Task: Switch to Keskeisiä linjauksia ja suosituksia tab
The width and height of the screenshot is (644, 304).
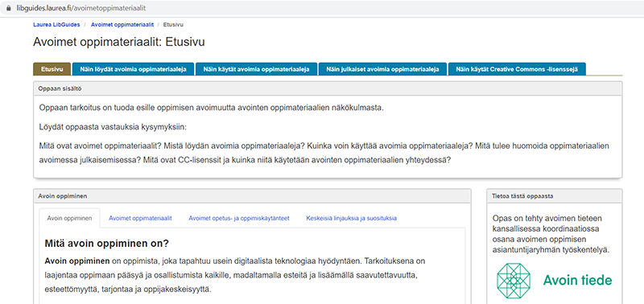Action: (x=351, y=218)
